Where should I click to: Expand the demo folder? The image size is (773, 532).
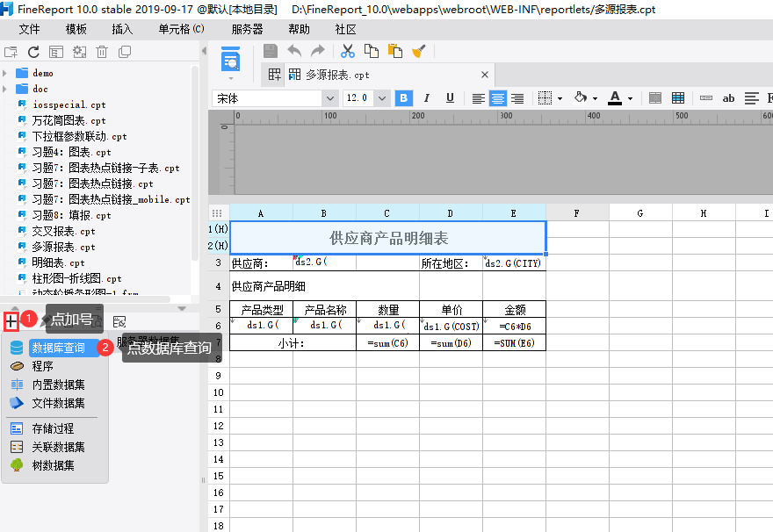tap(6, 74)
